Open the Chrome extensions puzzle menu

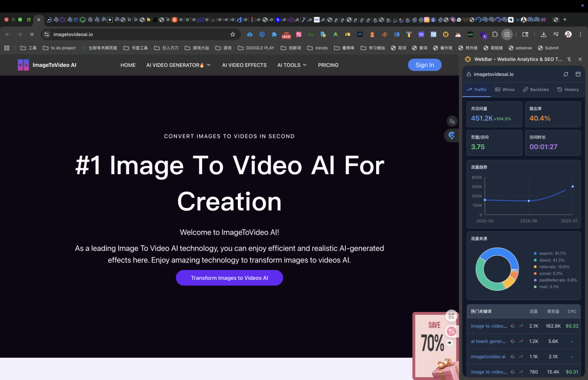tap(494, 34)
